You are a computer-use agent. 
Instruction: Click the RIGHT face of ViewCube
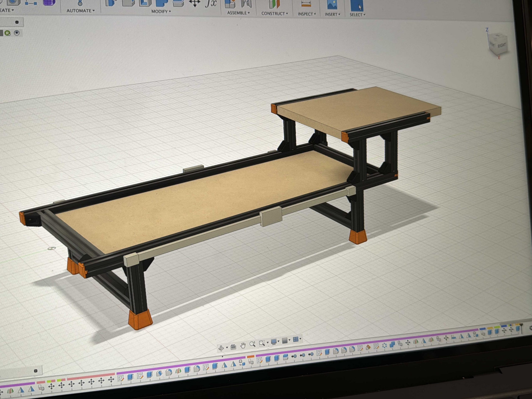[501, 45]
